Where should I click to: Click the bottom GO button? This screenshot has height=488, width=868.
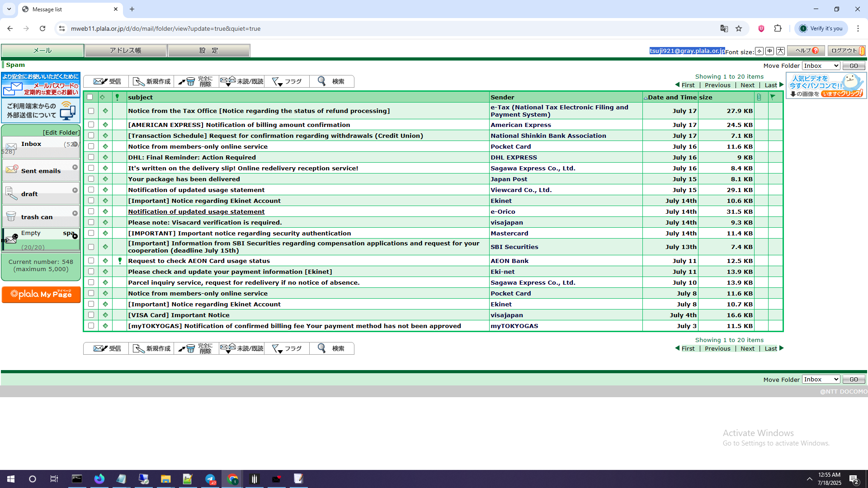(854, 380)
